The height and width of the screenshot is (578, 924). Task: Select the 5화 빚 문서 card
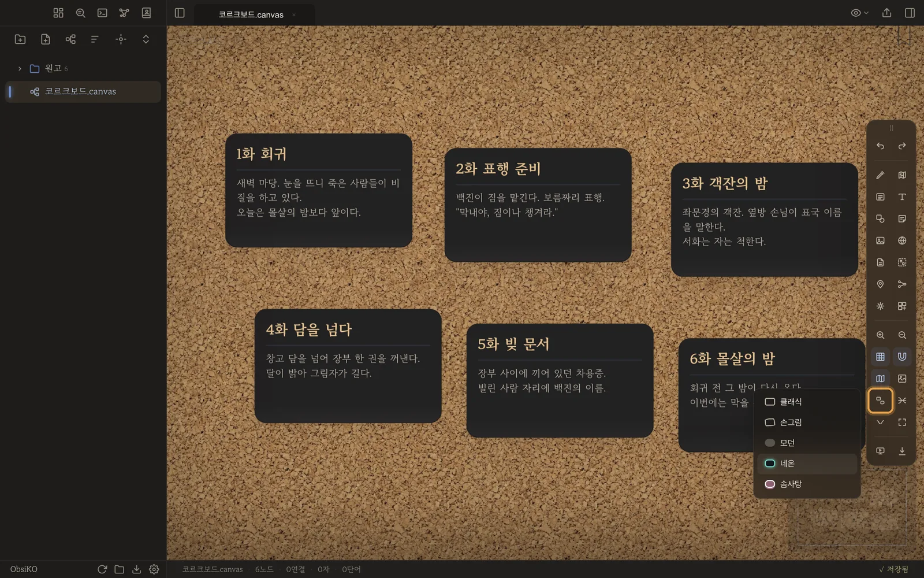pyautogui.click(x=560, y=380)
